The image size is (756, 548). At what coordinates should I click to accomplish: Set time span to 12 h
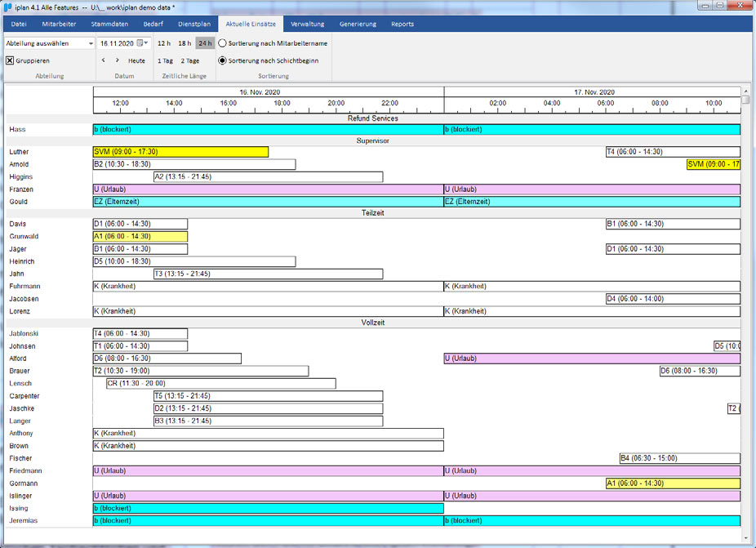pos(164,43)
